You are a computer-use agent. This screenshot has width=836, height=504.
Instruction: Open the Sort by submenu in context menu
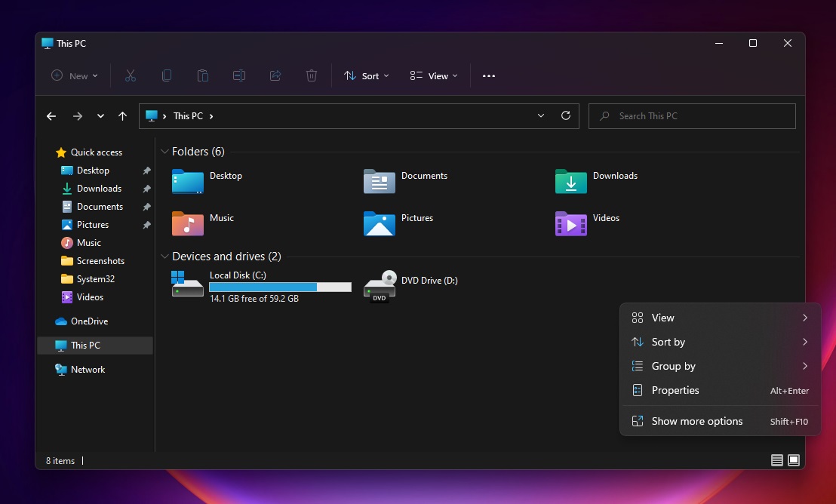tap(721, 342)
